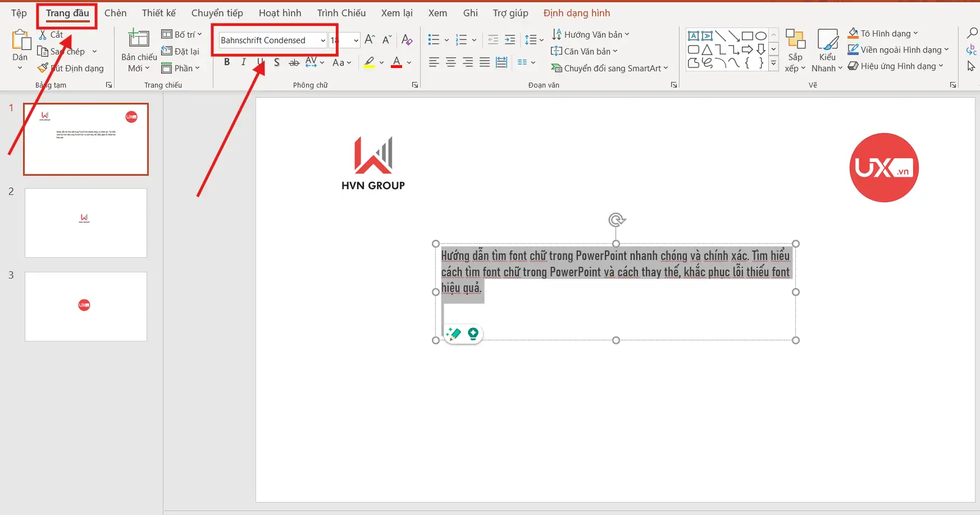
Task: Toggle bold formatting on selected text
Action: click(227, 62)
